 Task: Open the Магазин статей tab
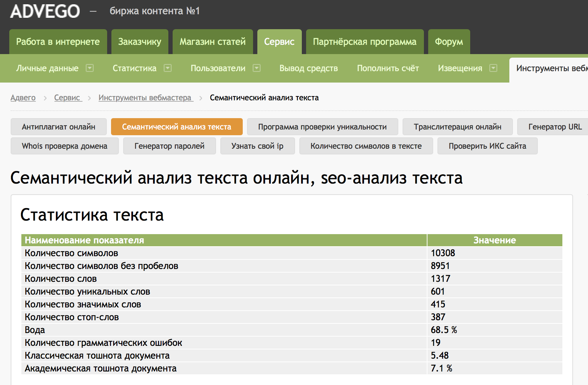(x=212, y=42)
